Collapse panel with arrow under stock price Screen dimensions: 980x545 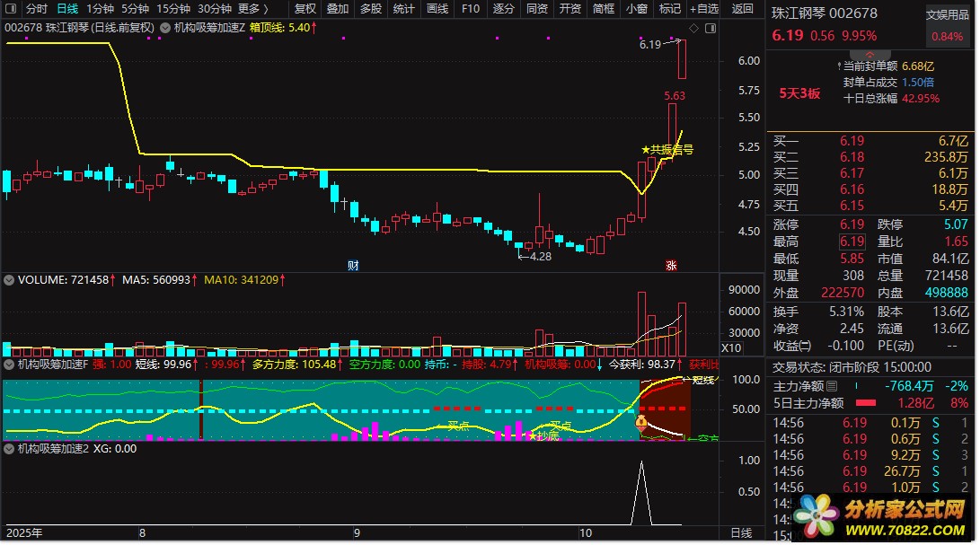point(870,55)
